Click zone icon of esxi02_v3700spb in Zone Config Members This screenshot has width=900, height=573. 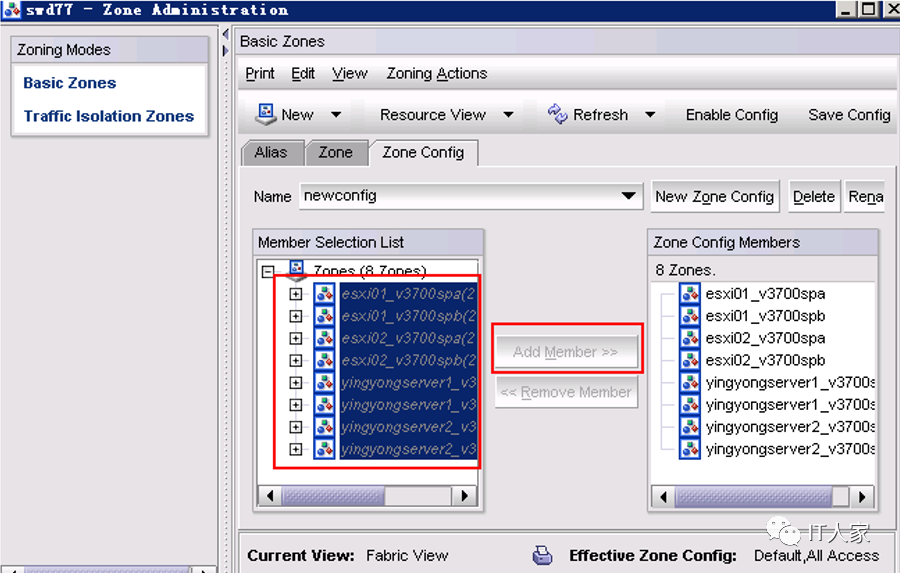point(689,361)
